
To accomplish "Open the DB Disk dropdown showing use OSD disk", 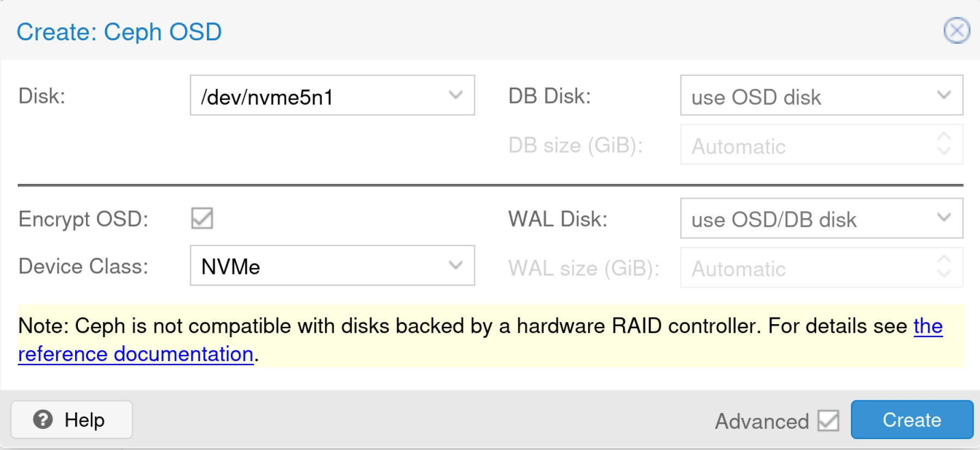I will pos(817,96).
